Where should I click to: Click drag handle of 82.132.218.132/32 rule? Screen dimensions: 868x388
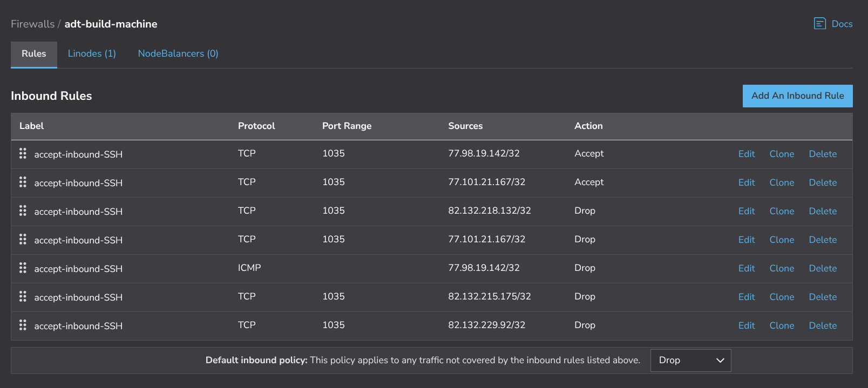tap(23, 211)
